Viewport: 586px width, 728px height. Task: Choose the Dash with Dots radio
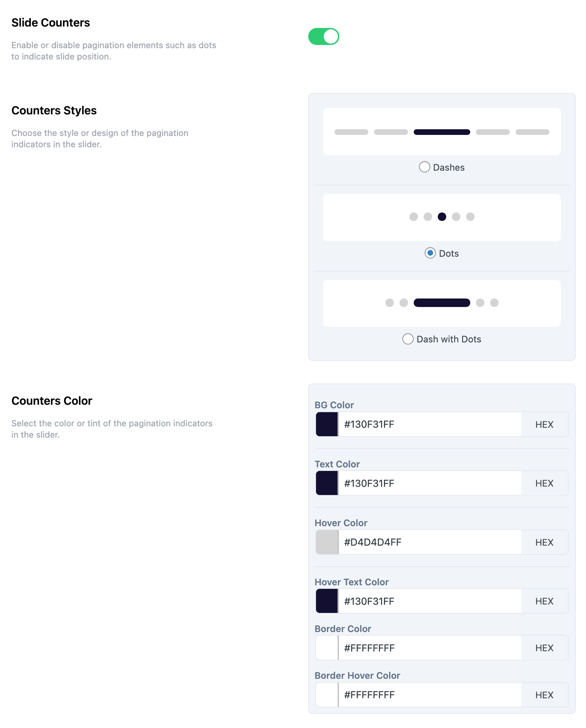408,339
